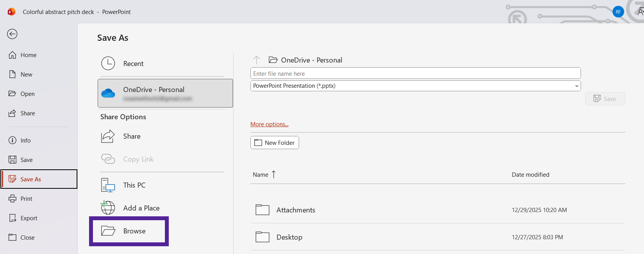Select the OneDrive - Personal cloud location
The width and height of the screenshot is (644, 254).
coord(165,93)
